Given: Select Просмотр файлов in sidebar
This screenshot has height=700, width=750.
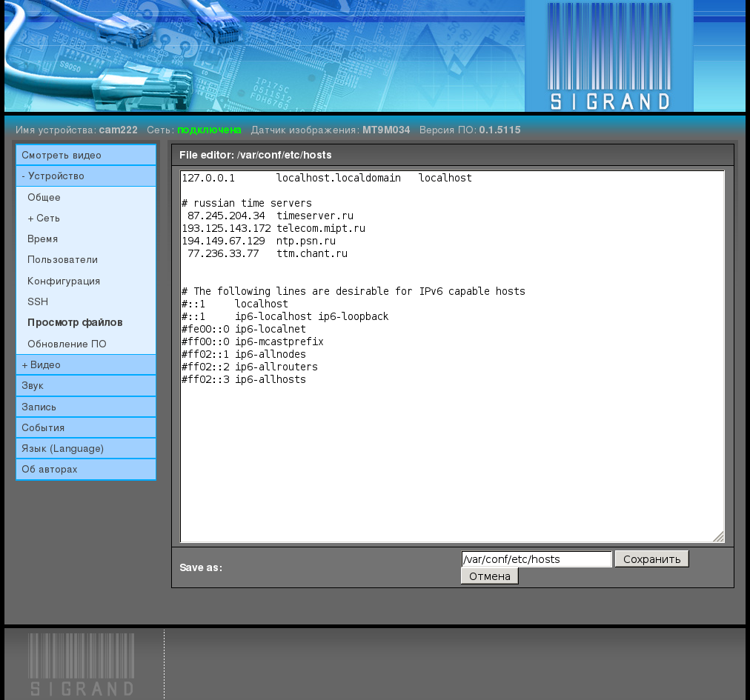Looking at the screenshot, I should (x=75, y=322).
